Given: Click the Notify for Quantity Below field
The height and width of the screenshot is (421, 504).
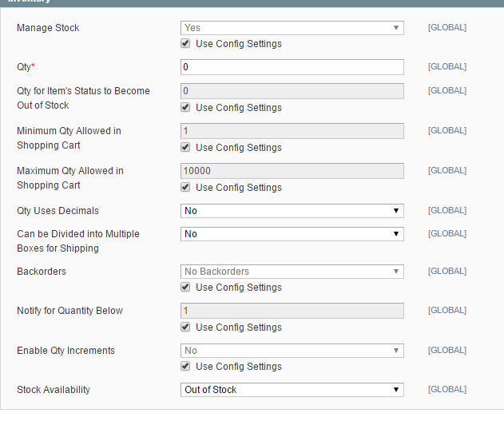Looking at the screenshot, I should [x=292, y=311].
